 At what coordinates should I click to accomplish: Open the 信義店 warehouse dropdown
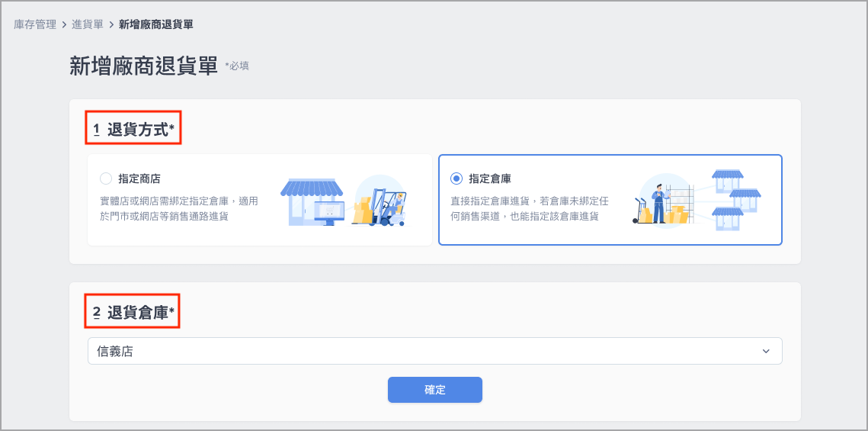[434, 351]
